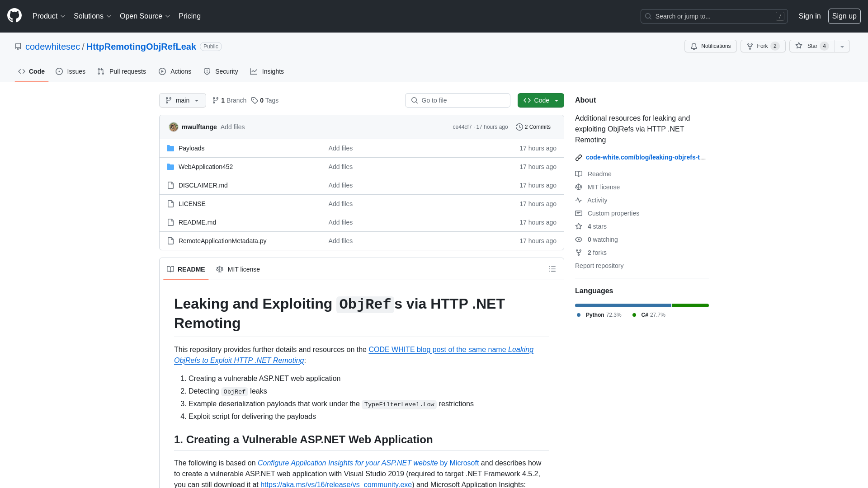Switch to README tab
Image resolution: width=868 pixels, height=488 pixels.
(186, 269)
